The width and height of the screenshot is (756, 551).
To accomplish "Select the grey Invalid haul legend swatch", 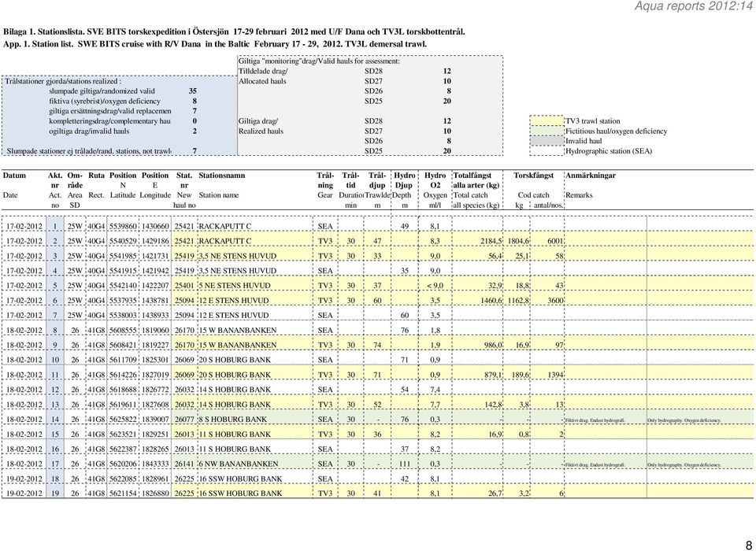I will click(547, 141).
